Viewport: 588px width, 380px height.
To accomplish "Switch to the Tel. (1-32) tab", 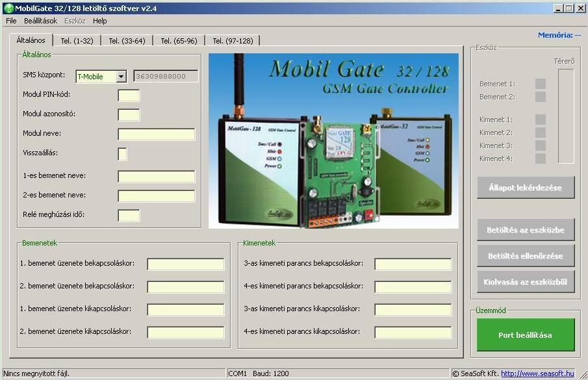I will [77, 41].
